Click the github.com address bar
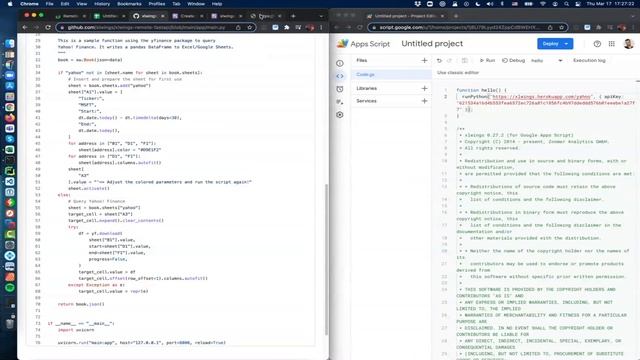The image size is (640, 360). pos(155,27)
